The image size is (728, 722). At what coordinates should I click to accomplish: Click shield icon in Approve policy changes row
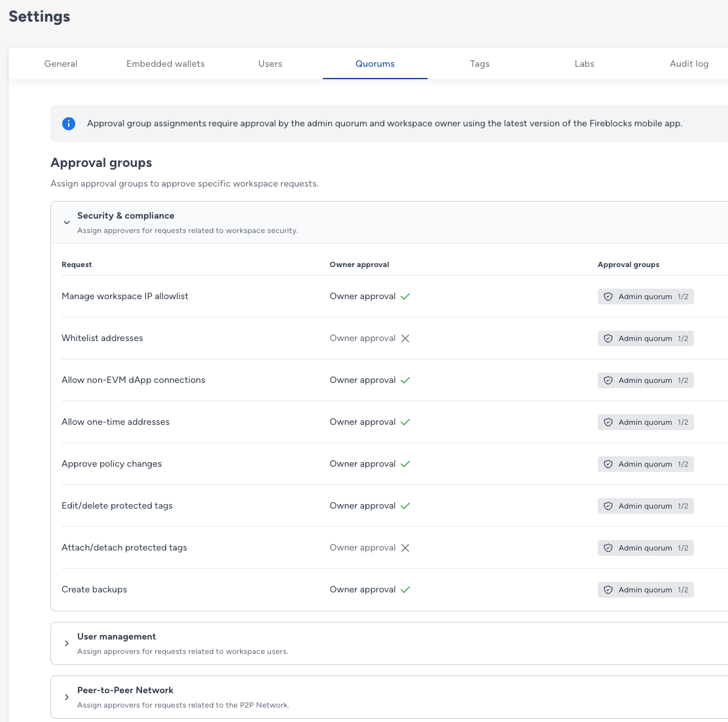[608, 464]
